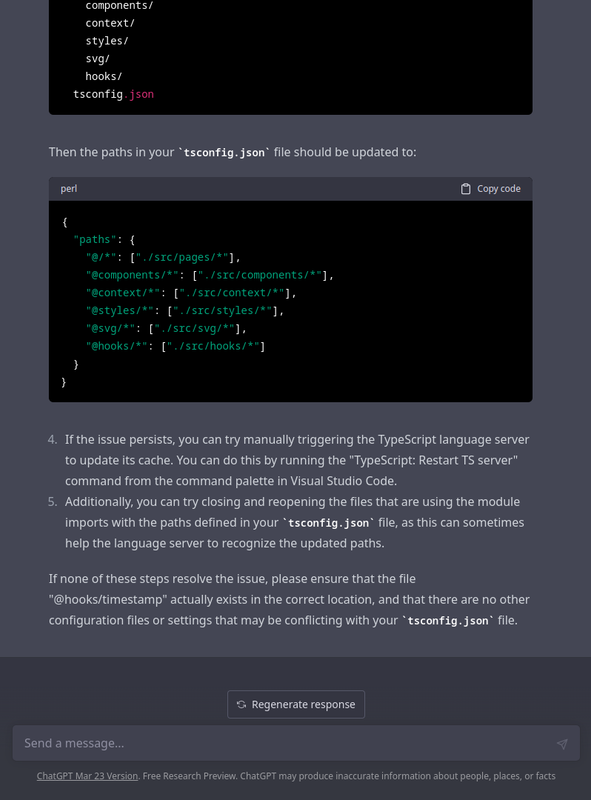The image size is (591, 800).
Task: Click the perl language label in code header
Action: [69, 189]
